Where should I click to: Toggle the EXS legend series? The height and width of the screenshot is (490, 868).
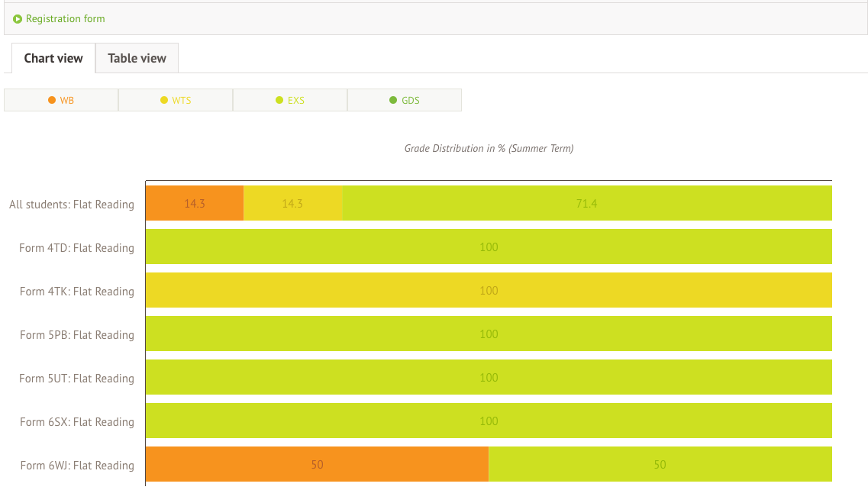click(x=290, y=100)
